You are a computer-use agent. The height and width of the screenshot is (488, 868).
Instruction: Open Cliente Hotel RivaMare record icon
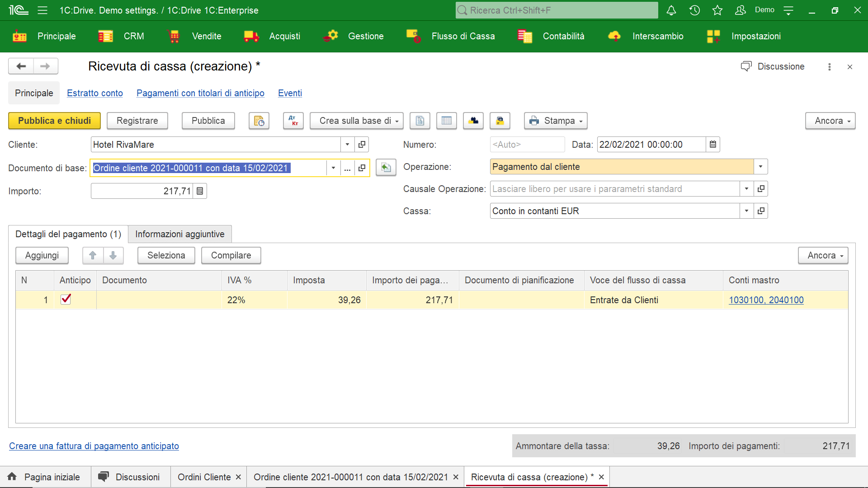(x=362, y=145)
